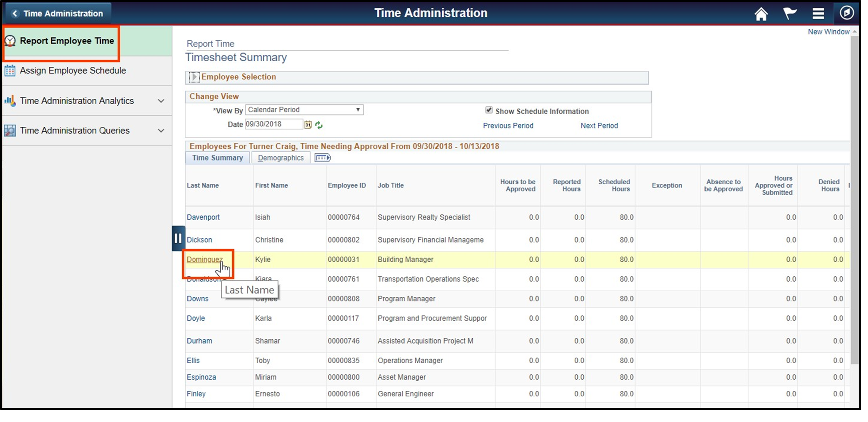The height and width of the screenshot is (422, 868).
Task: Open notifications via the flag icon
Action: (790, 13)
